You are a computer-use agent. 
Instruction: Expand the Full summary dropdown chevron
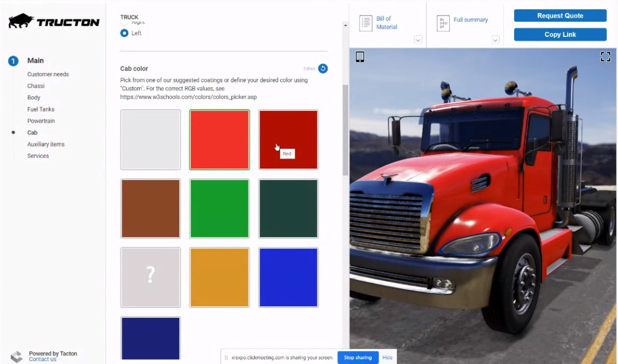[x=496, y=39]
